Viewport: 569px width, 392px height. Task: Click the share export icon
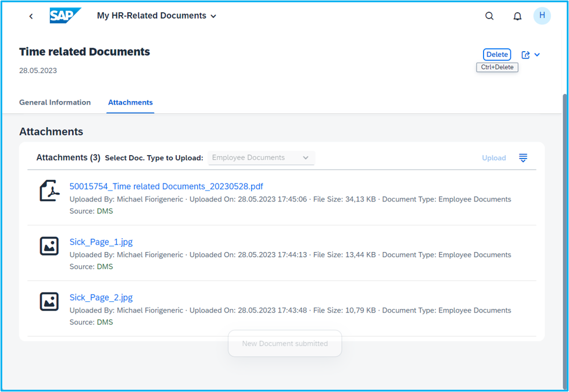525,55
